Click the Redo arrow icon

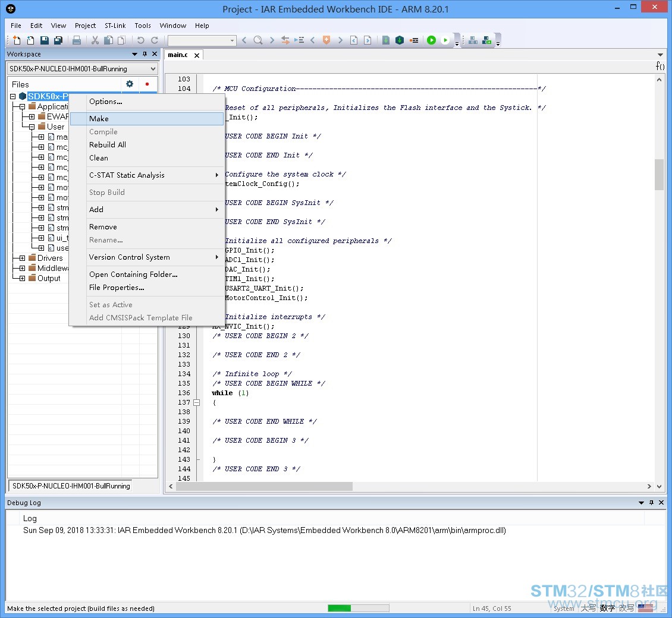[155, 40]
